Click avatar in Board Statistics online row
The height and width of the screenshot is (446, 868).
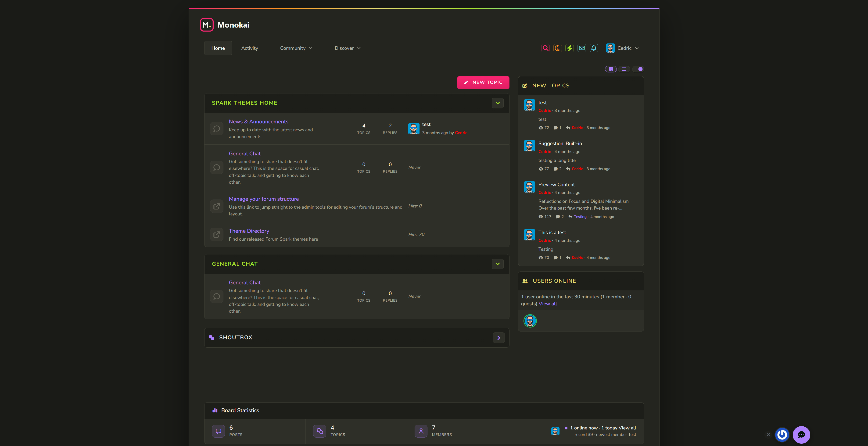(555, 431)
